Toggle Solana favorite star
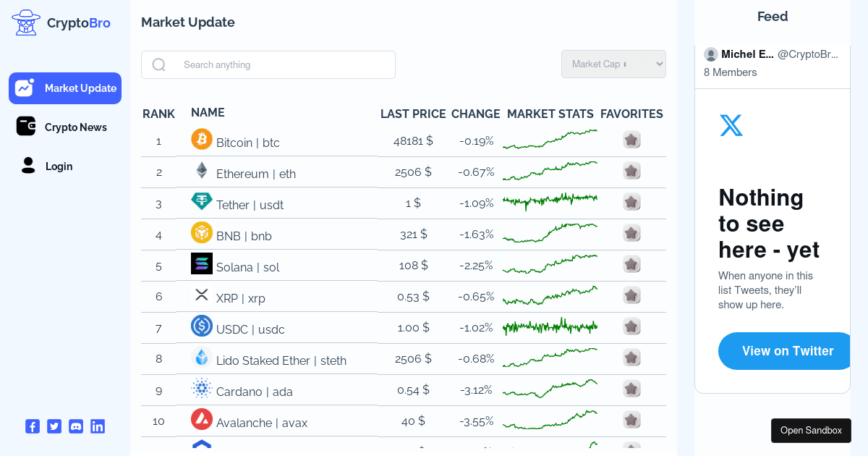Viewport: 868px width, 456px height. (631, 264)
